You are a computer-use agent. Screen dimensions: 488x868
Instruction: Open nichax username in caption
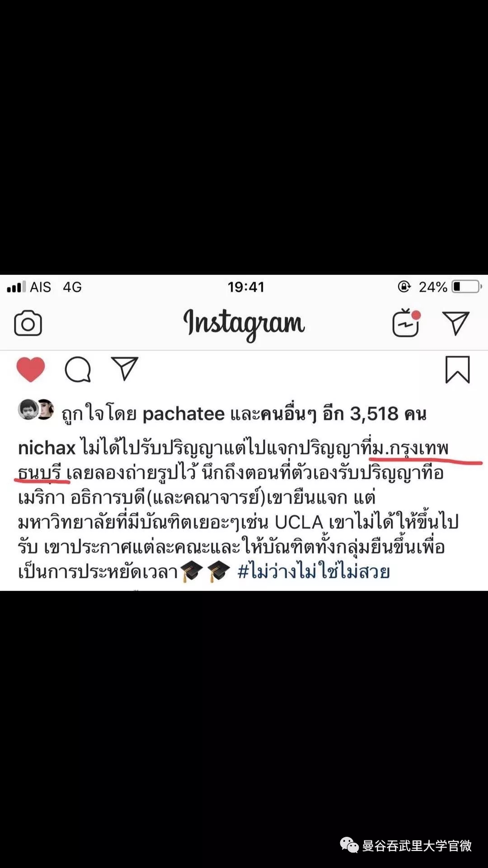coord(47,448)
